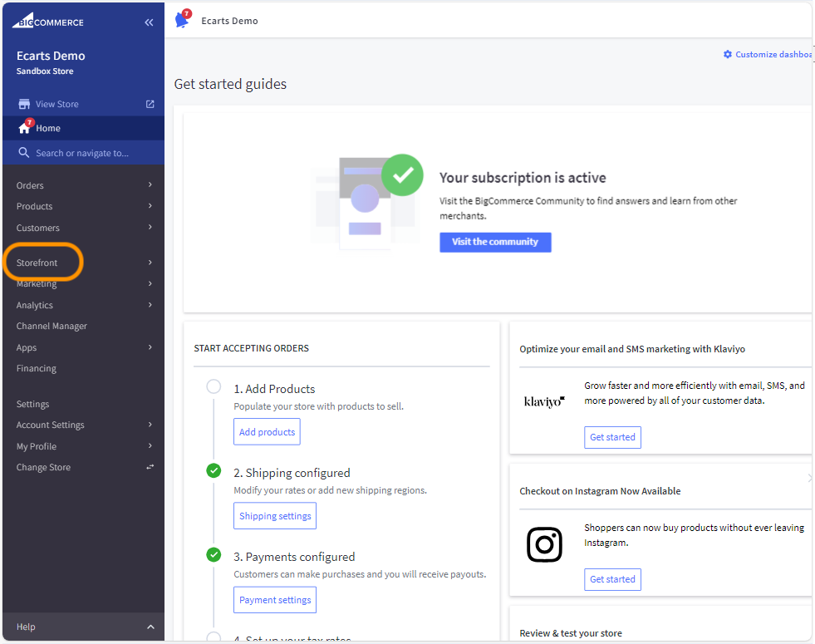Click the Your subscription is active heading
The width and height of the screenshot is (815, 644).
pyautogui.click(x=523, y=178)
